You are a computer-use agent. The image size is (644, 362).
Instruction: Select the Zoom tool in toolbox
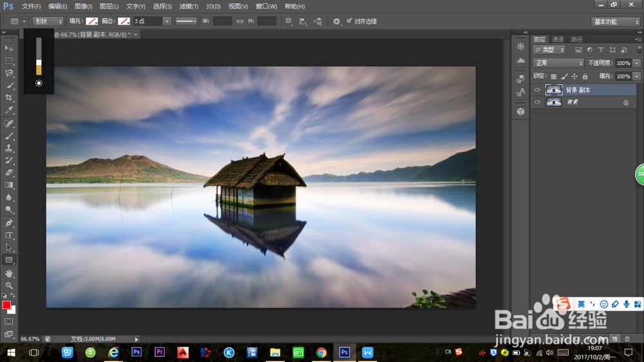9,285
